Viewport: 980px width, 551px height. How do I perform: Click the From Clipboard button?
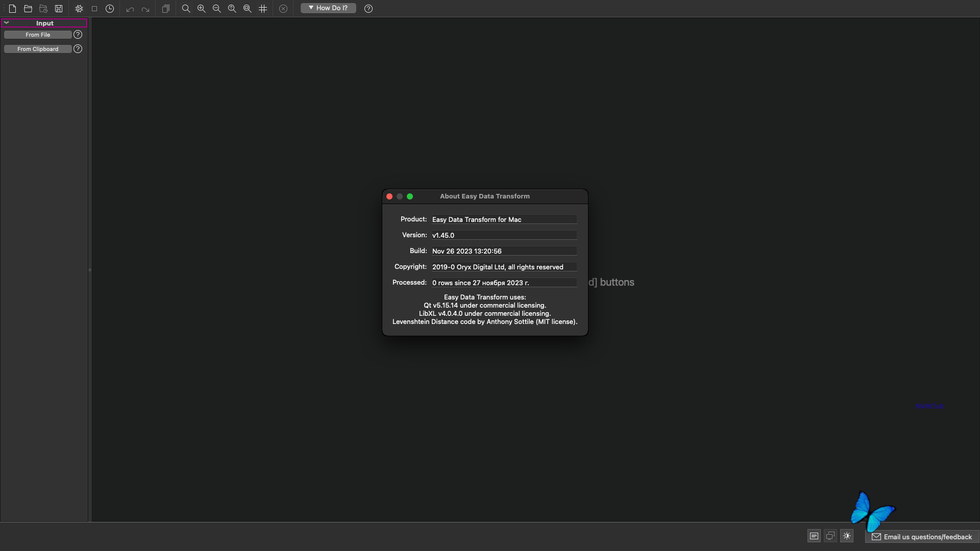pyautogui.click(x=38, y=49)
